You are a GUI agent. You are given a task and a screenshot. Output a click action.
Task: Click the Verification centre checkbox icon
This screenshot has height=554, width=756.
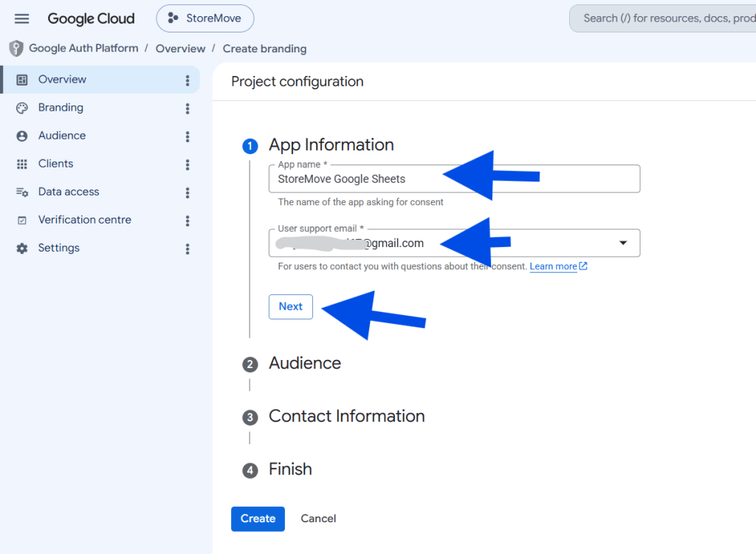pyautogui.click(x=22, y=220)
